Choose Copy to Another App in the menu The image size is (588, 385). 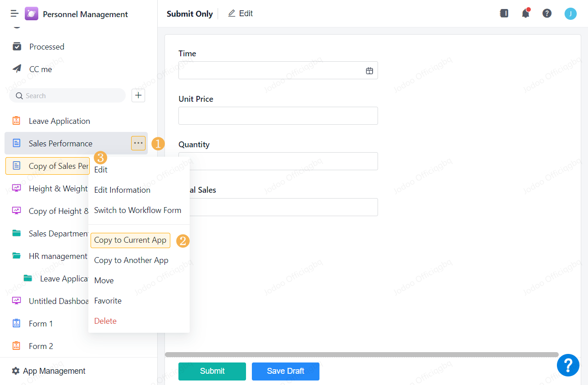131,260
